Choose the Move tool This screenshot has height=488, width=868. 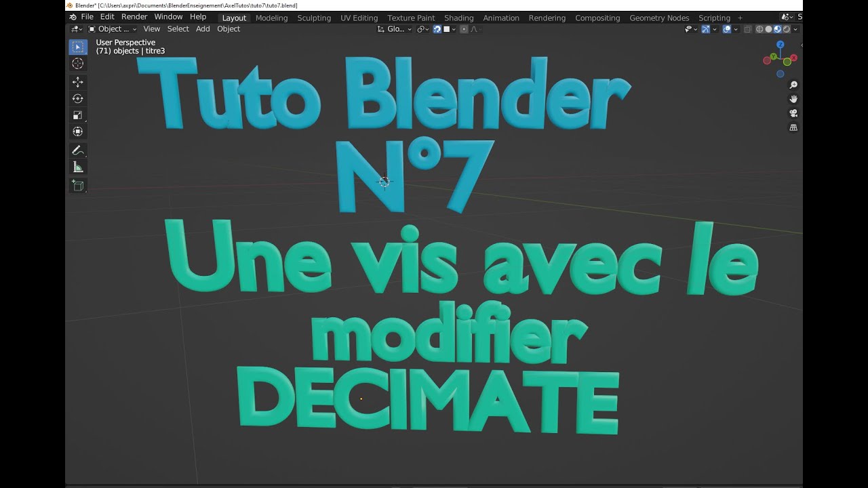(78, 82)
